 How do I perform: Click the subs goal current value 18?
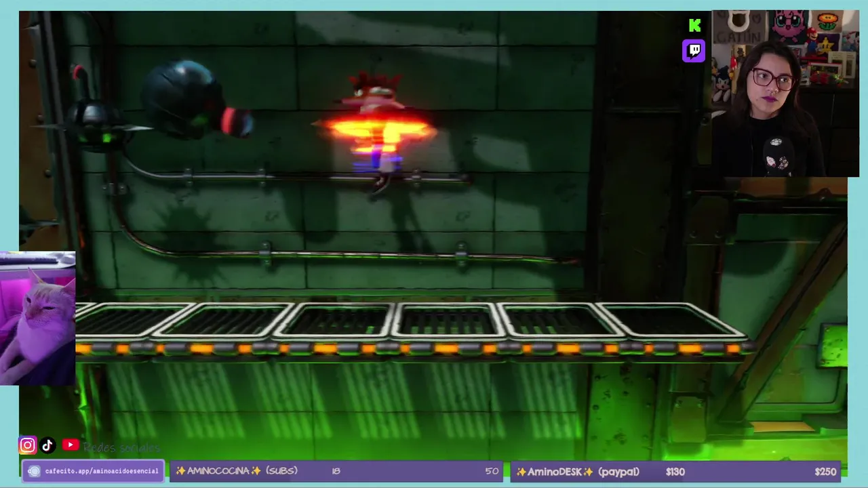pyautogui.click(x=336, y=471)
